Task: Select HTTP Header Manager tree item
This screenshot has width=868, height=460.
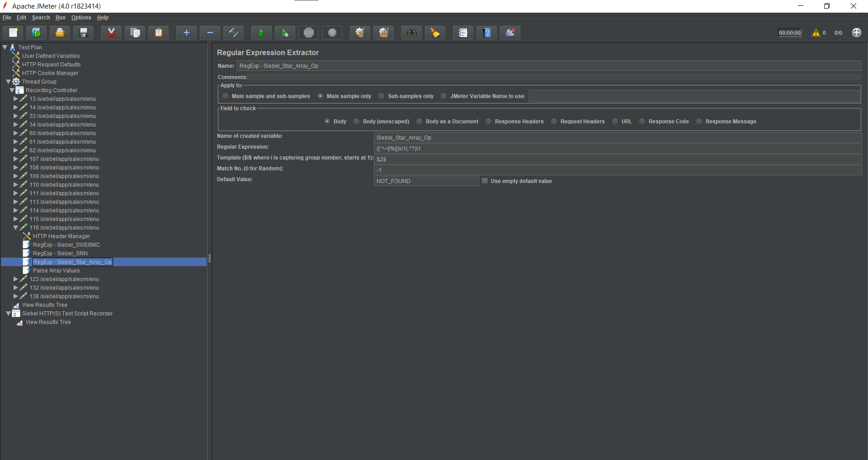Action: pyautogui.click(x=61, y=236)
